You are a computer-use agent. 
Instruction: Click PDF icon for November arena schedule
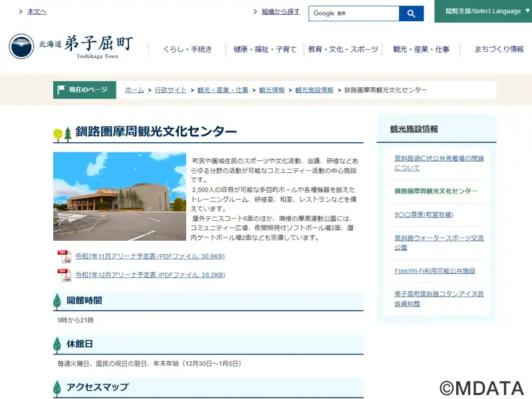(x=64, y=257)
